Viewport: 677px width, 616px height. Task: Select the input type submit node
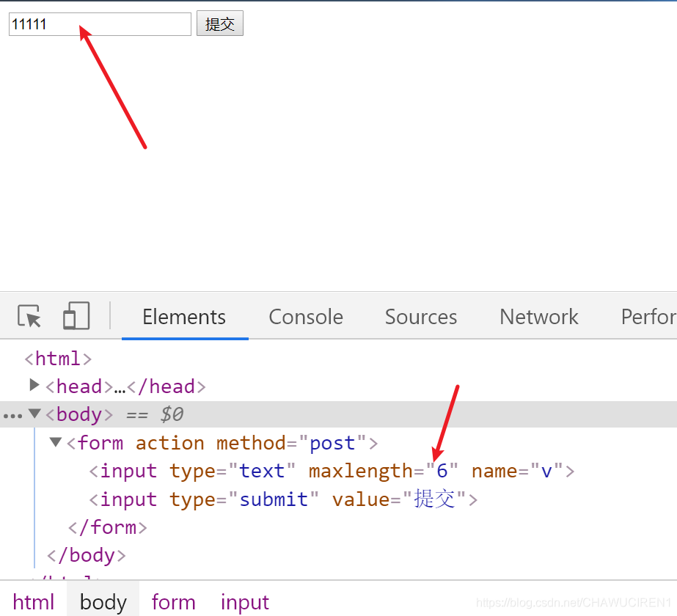(x=283, y=499)
